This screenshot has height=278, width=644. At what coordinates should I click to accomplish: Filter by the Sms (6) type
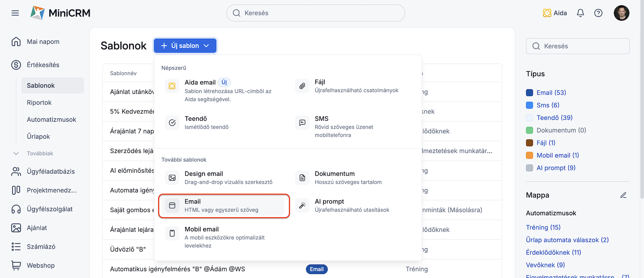coord(548,105)
